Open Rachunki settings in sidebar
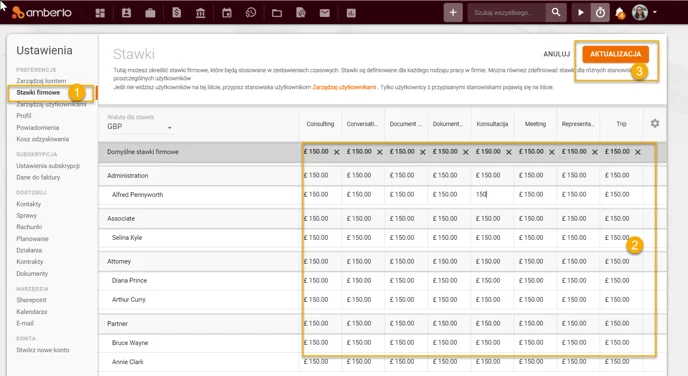The width and height of the screenshot is (688, 376). (x=29, y=227)
